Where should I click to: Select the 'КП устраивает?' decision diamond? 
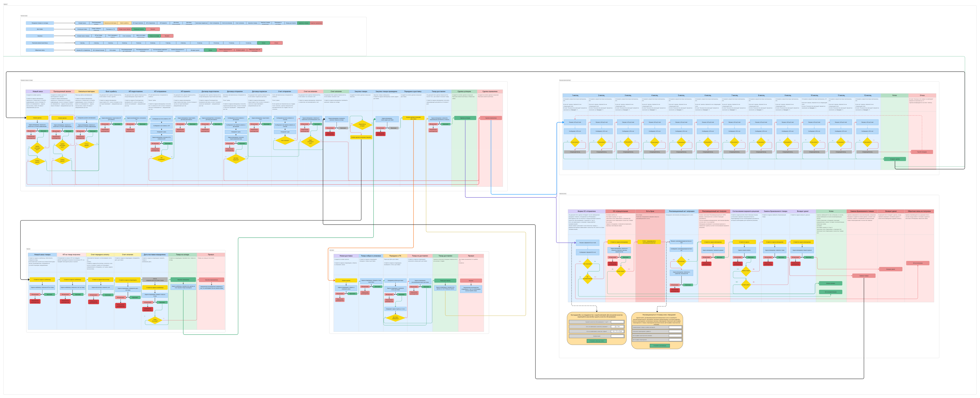tap(161, 158)
